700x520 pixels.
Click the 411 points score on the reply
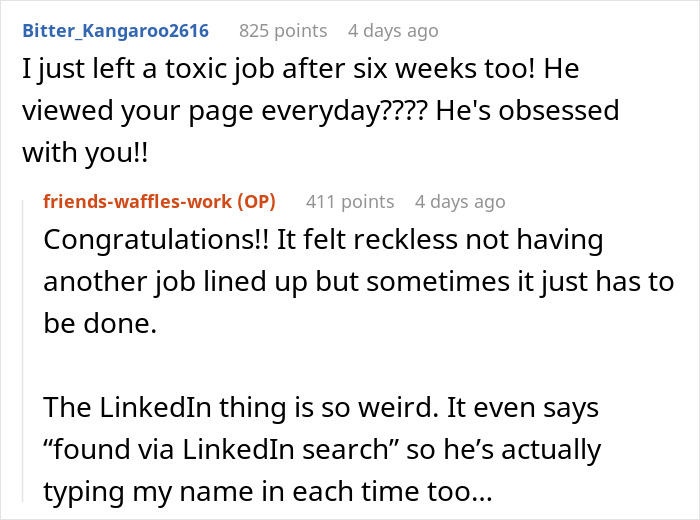[350, 202]
